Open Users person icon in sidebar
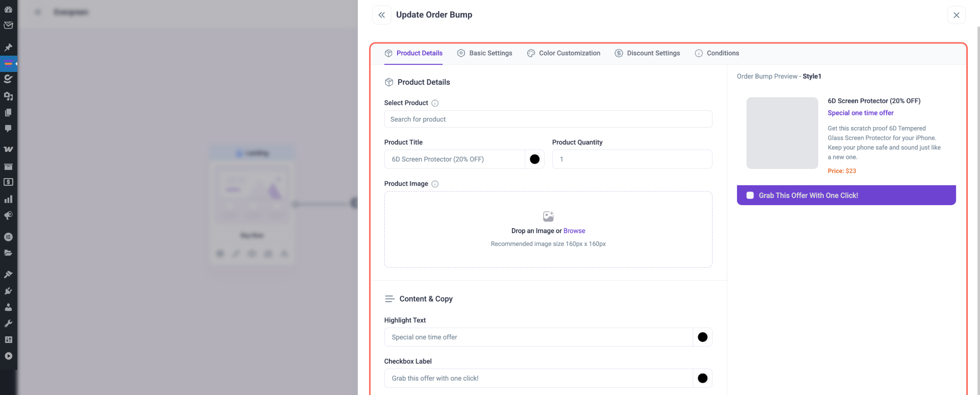The height and width of the screenshot is (395, 980). (8, 307)
